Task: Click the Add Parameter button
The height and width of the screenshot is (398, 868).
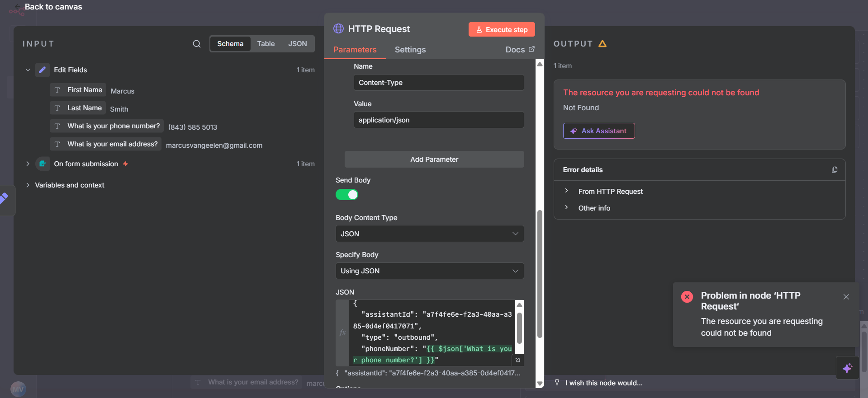Action: pos(434,159)
